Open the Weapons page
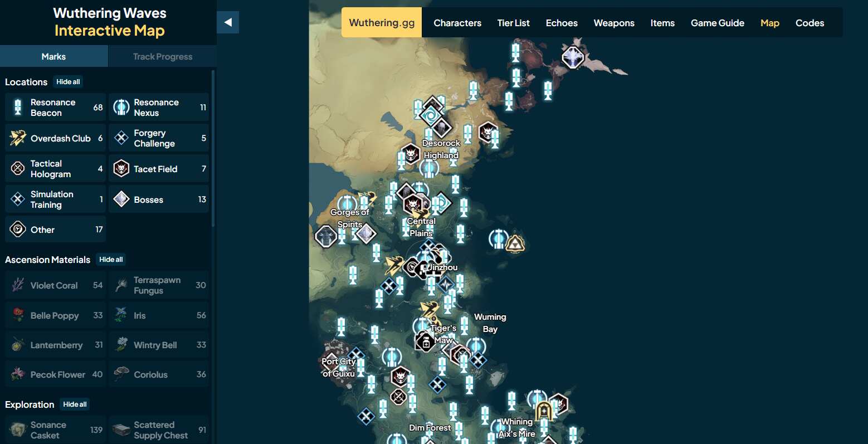868x444 pixels. click(614, 23)
